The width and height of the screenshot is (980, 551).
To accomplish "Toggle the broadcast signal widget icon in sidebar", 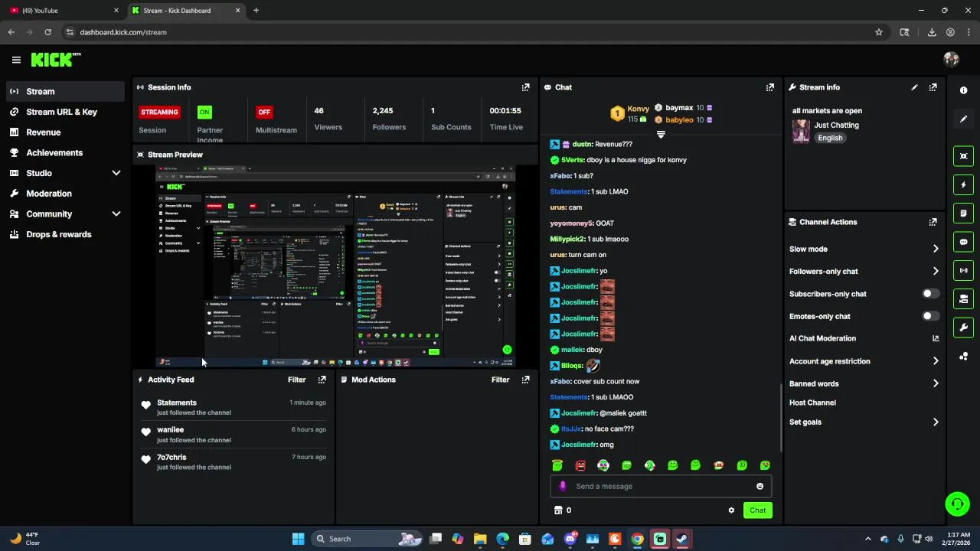I will [963, 270].
